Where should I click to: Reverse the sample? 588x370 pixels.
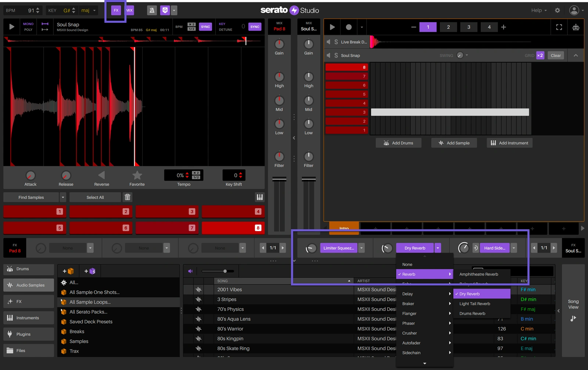pos(101,175)
